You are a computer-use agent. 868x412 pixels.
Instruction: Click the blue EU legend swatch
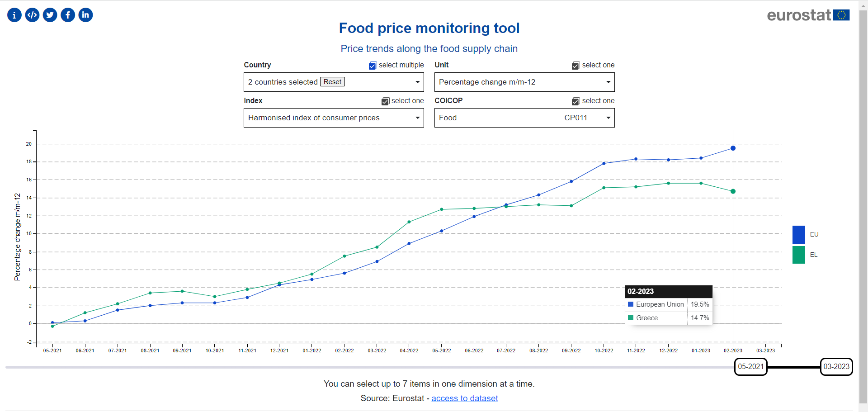coord(798,235)
